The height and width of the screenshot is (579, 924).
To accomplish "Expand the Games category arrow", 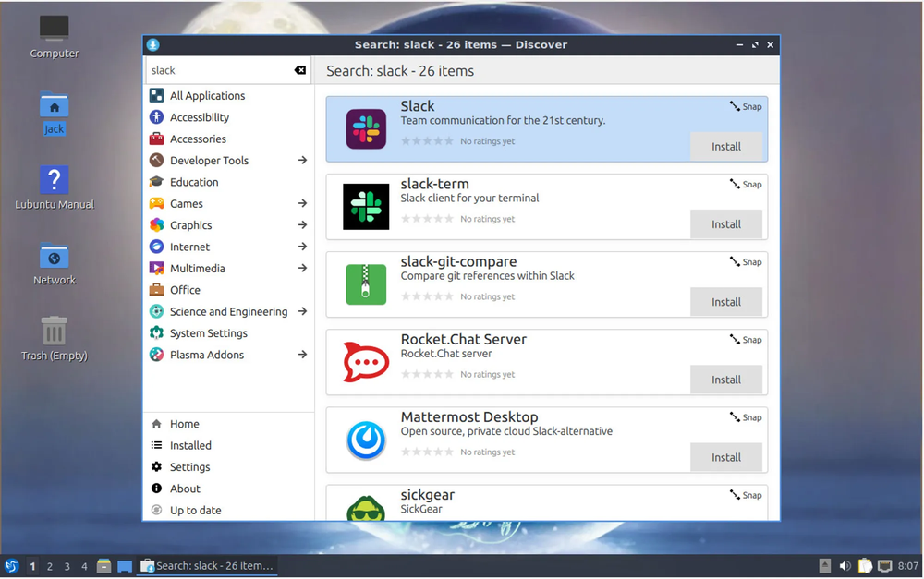I will (x=302, y=203).
